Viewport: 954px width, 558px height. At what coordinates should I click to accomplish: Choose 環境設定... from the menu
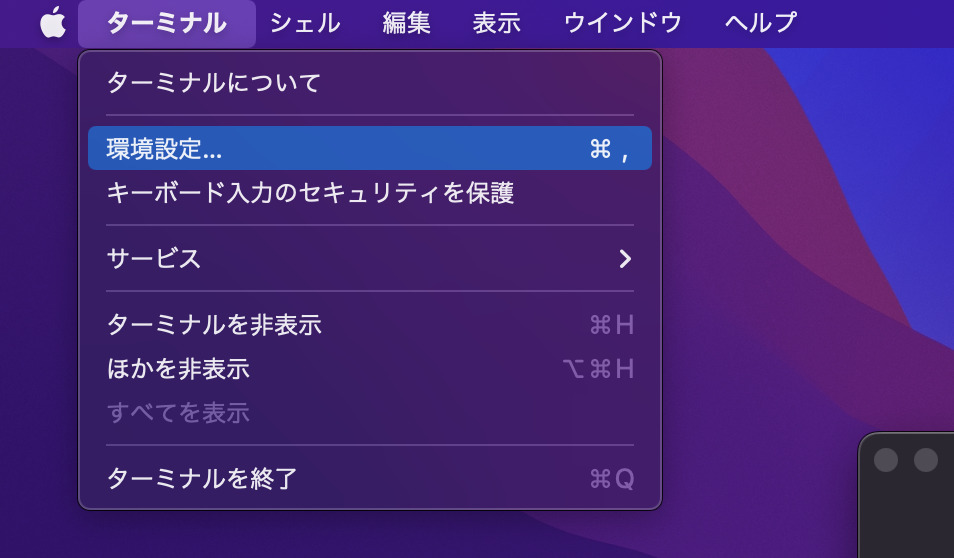pyautogui.click(x=370, y=148)
